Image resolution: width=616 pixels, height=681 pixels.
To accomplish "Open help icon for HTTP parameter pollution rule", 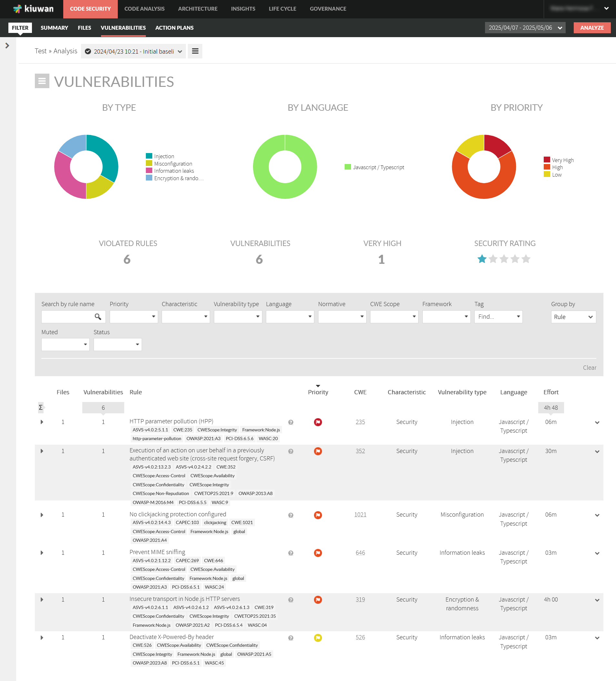I will 291,422.
